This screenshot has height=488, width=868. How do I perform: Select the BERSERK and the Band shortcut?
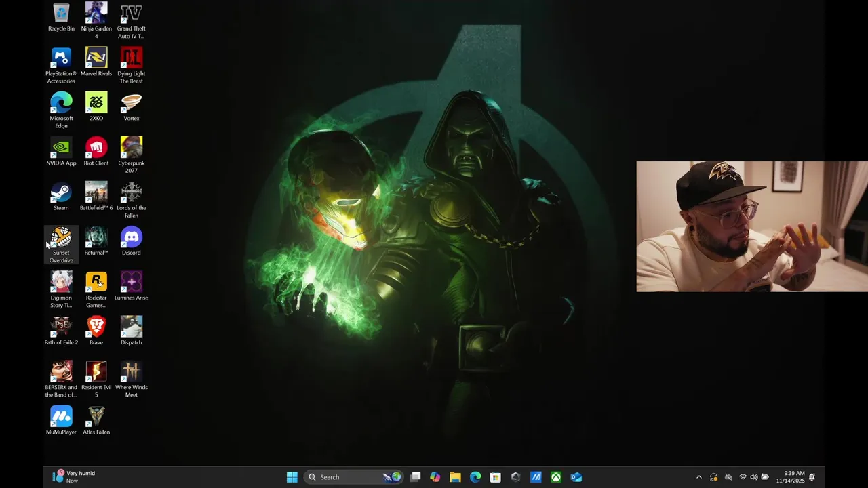(61, 379)
